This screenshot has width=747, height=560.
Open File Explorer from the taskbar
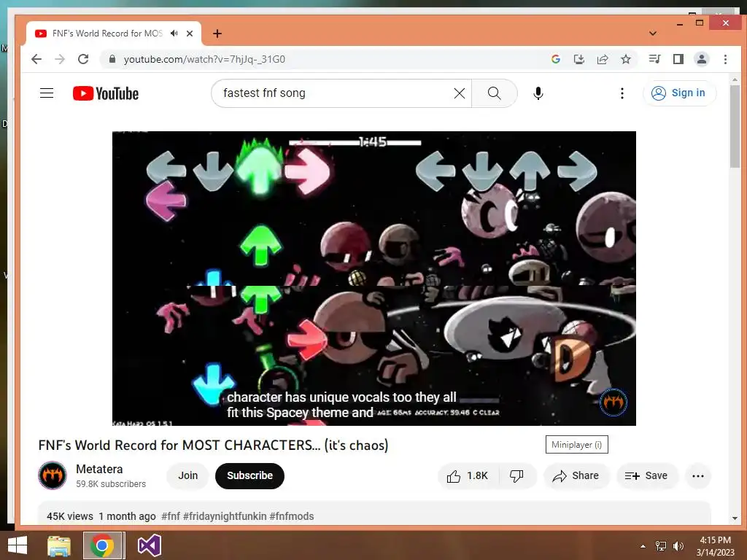tap(59, 545)
